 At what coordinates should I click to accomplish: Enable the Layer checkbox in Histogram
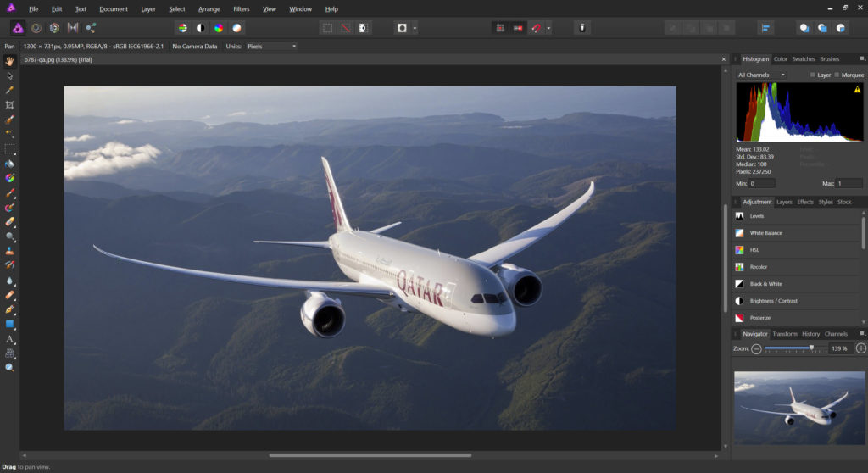pos(813,75)
